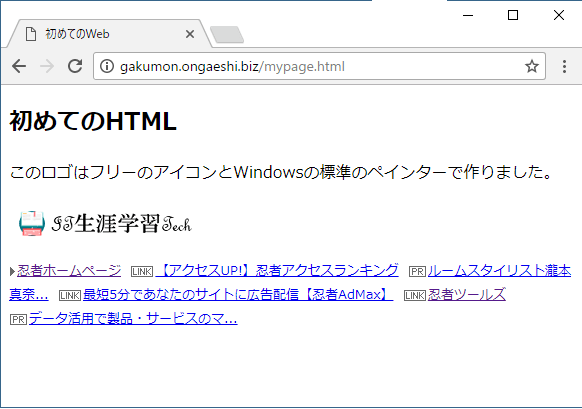Open 【アクセスUP!】忍者アクセスランキング link
582x409 pixels.
tap(277, 271)
